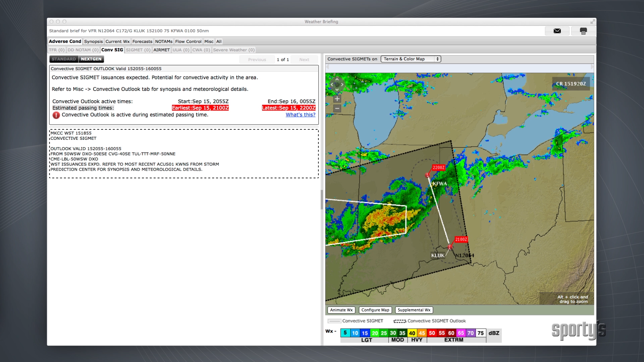
Task: Click the red Convective Outlook warning icon
Action: pyautogui.click(x=56, y=115)
